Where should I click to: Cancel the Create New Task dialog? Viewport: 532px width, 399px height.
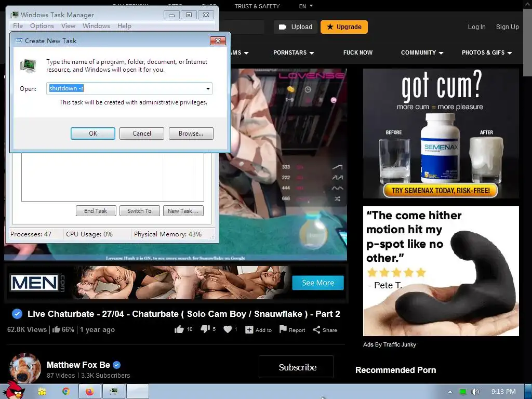click(142, 134)
